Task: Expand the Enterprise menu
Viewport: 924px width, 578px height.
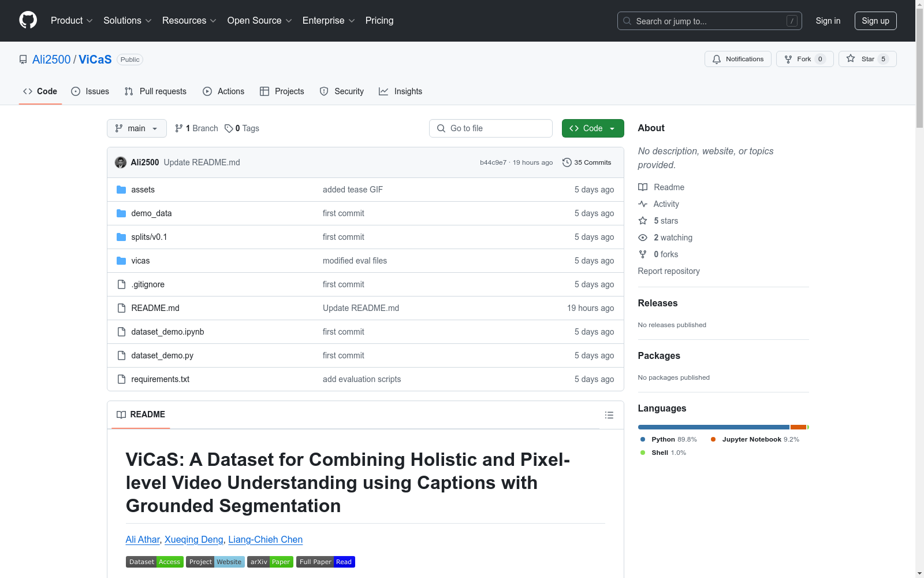Action: tap(329, 20)
